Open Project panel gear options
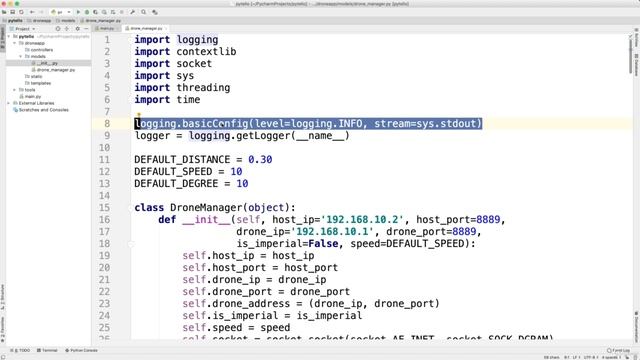The image size is (640, 360). 78,29
